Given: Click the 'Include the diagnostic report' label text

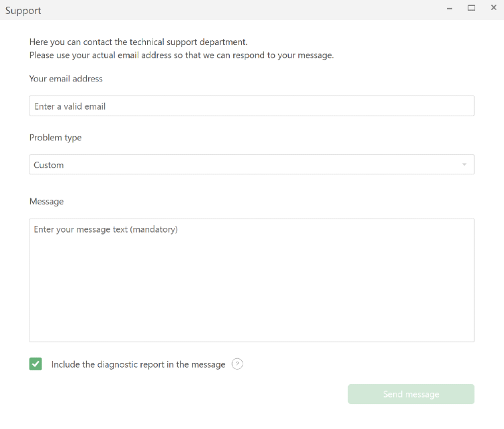Looking at the screenshot, I should pos(138,364).
